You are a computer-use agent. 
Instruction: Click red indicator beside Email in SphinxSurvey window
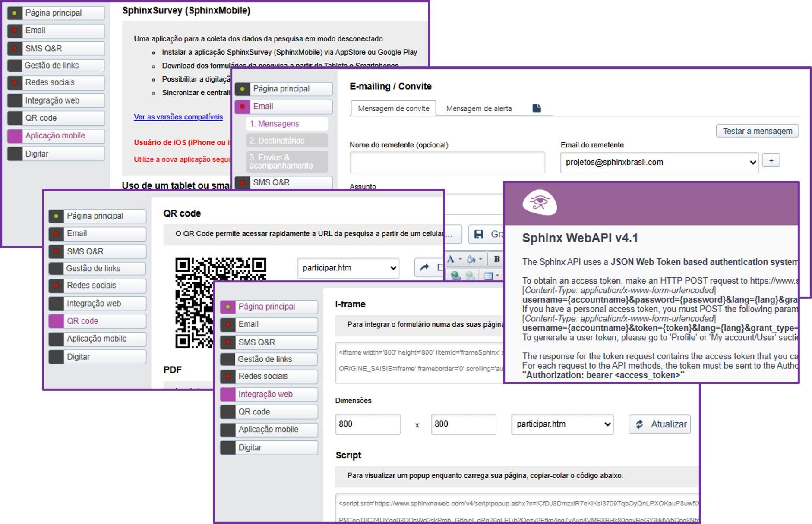tap(15, 31)
